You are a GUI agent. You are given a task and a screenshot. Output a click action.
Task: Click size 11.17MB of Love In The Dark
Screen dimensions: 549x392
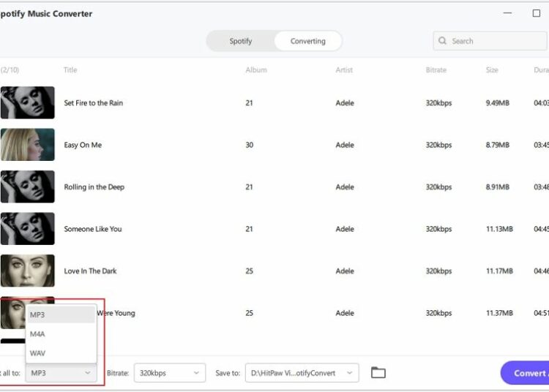tap(499, 271)
